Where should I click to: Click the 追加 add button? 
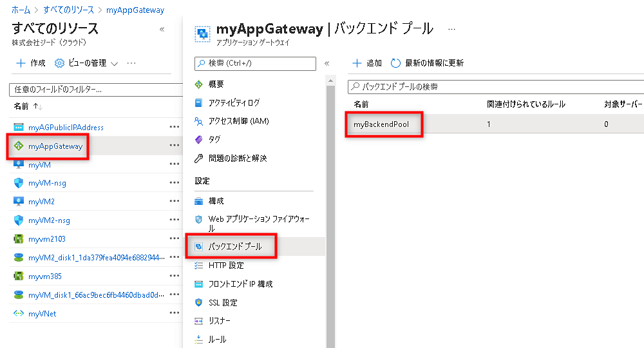tap(367, 63)
